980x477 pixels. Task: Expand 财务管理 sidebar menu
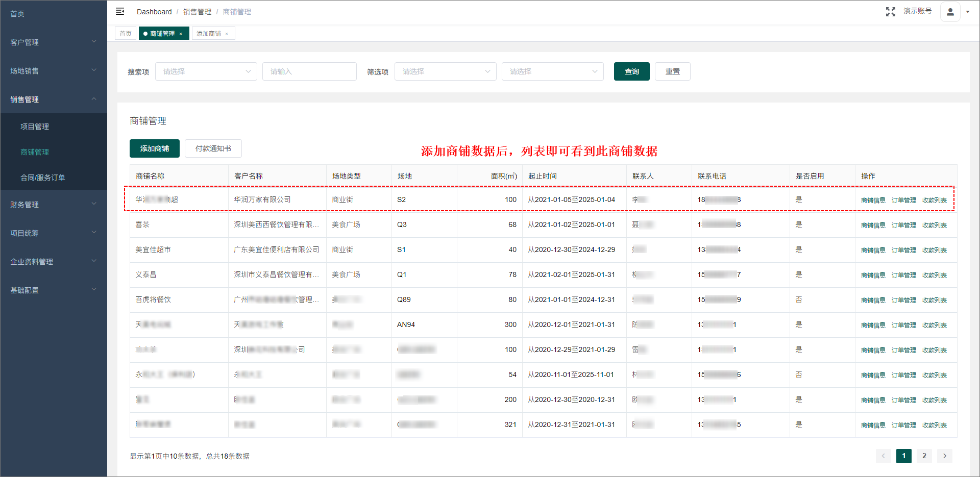(x=54, y=205)
